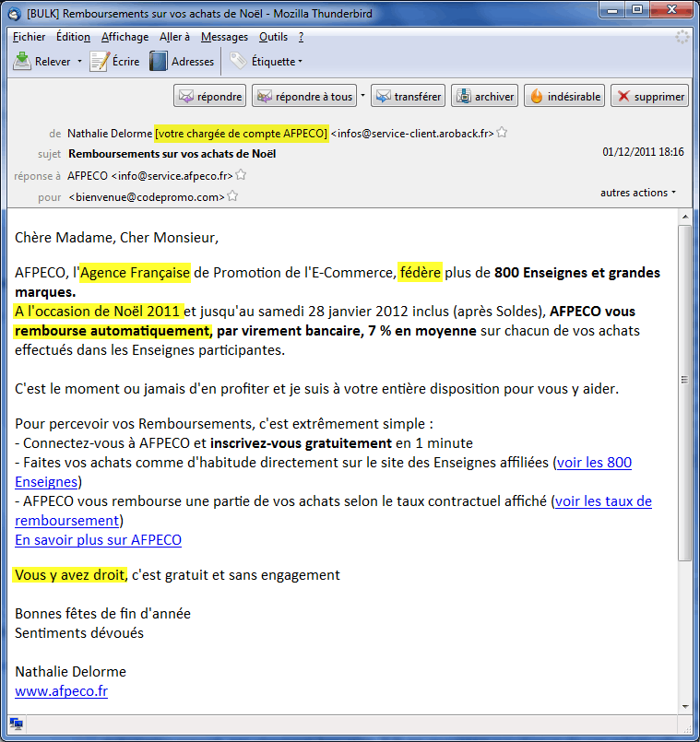Click the vertical scrollbar thumb

click(685, 394)
